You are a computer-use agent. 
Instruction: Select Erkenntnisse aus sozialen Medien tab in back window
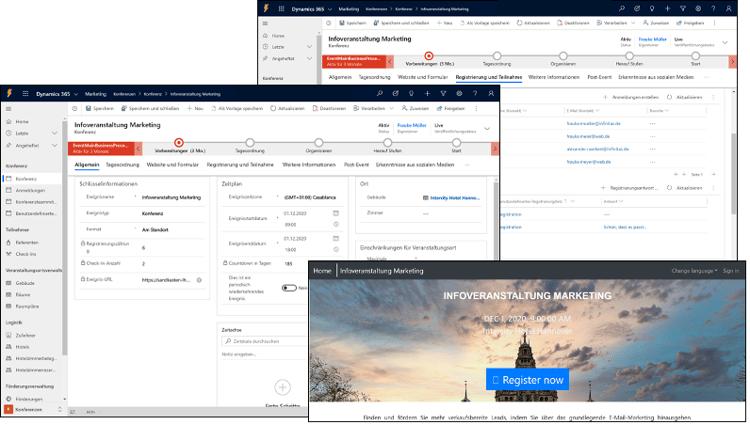coord(656,77)
